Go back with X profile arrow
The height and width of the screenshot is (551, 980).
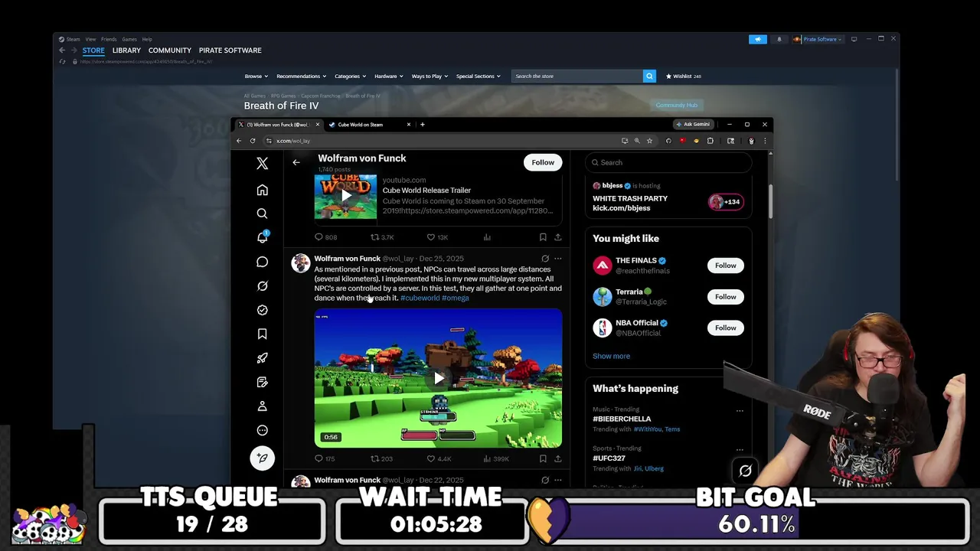click(x=296, y=162)
